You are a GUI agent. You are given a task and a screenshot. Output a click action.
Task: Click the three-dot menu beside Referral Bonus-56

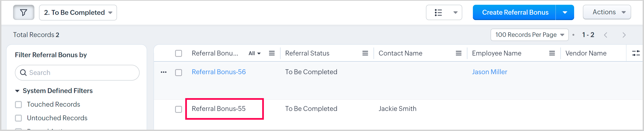point(163,72)
